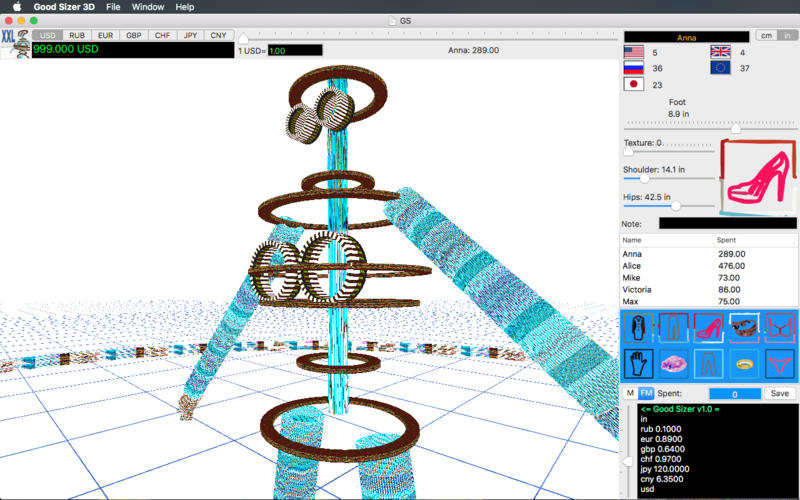Switch currency to CNY
Image resolution: width=800 pixels, height=500 pixels.
(x=218, y=35)
